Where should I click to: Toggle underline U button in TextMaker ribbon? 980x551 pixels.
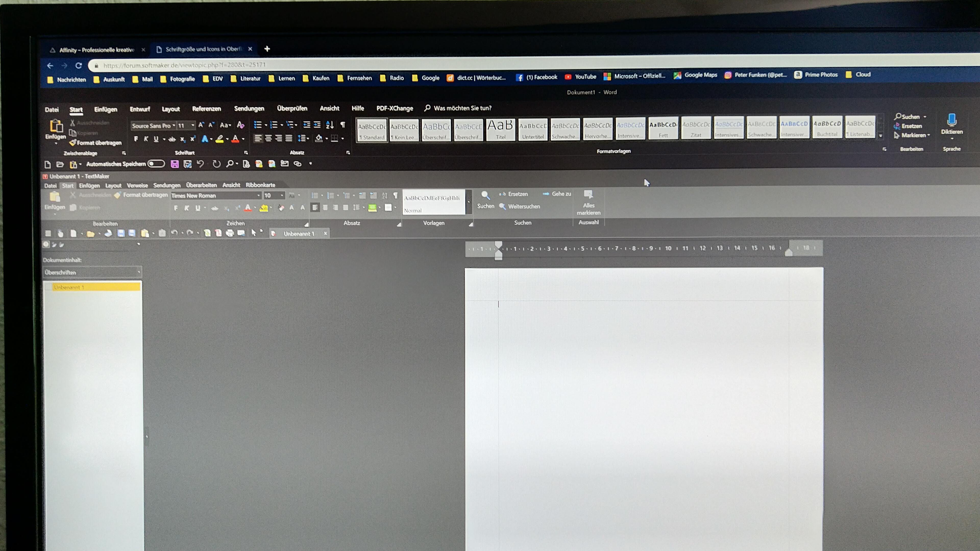pyautogui.click(x=198, y=208)
